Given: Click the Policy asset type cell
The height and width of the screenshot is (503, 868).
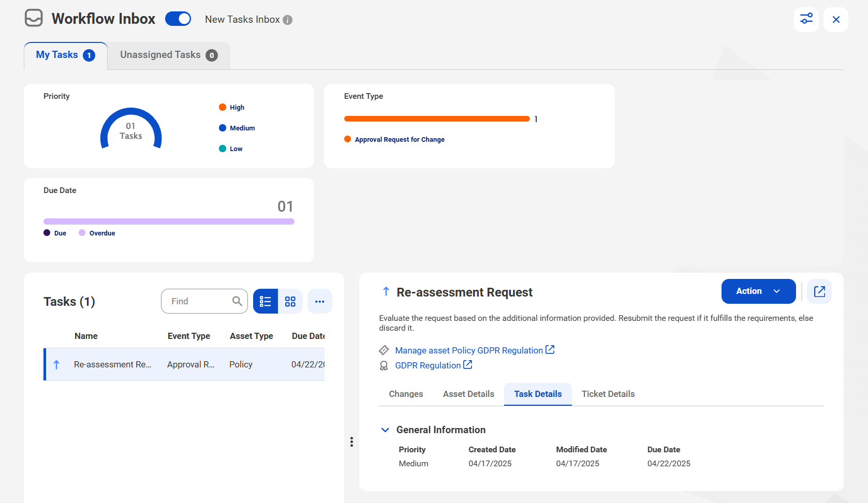Looking at the screenshot, I should (x=241, y=364).
